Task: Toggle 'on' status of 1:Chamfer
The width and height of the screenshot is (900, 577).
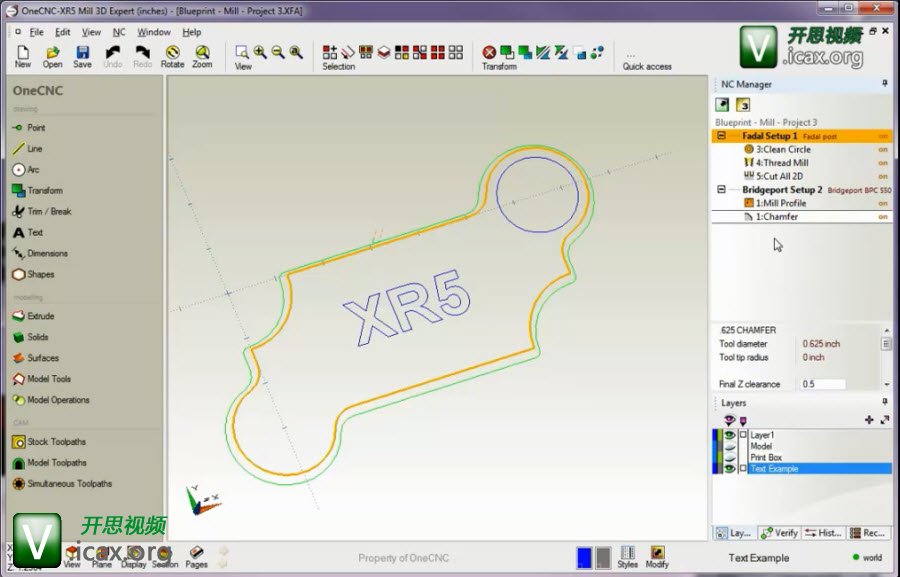Action: tap(883, 217)
